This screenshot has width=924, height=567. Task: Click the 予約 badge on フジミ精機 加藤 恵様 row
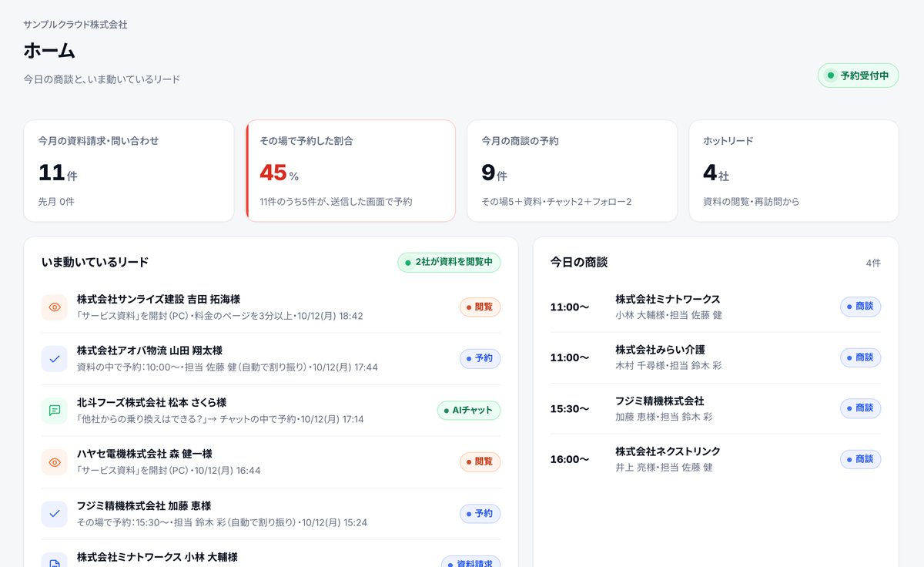tap(480, 513)
